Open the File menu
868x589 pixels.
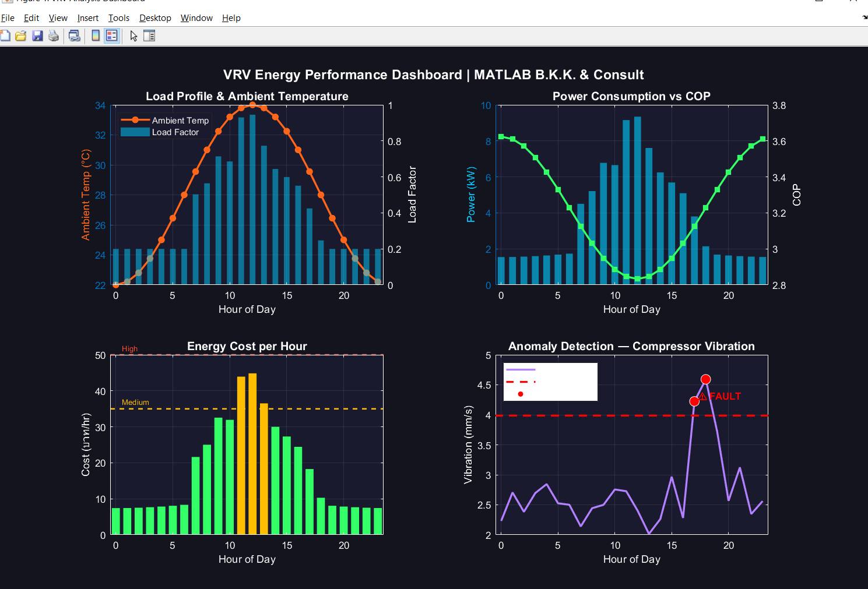(8, 18)
